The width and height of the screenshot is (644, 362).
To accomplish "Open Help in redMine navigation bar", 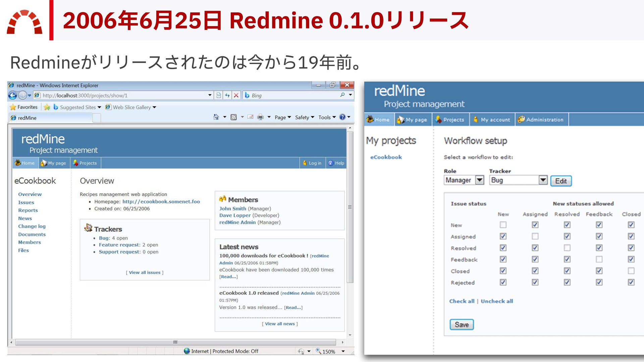I will click(x=336, y=163).
